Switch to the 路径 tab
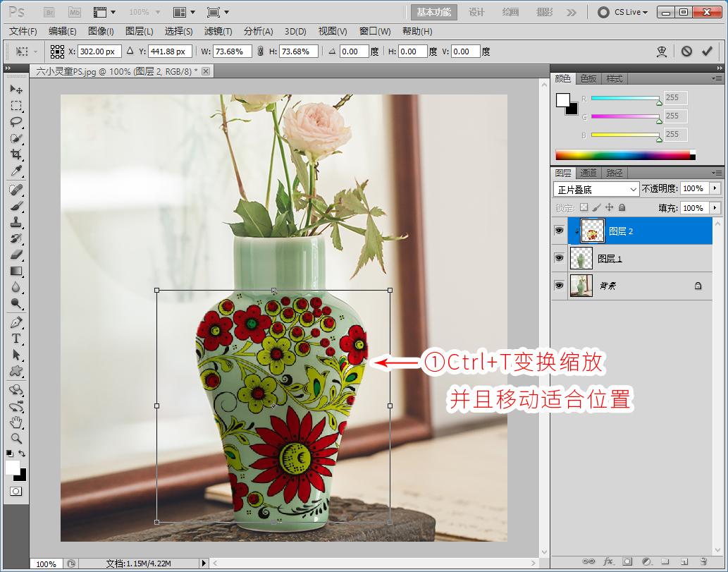Image resolution: width=728 pixels, height=572 pixels. click(x=615, y=173)
